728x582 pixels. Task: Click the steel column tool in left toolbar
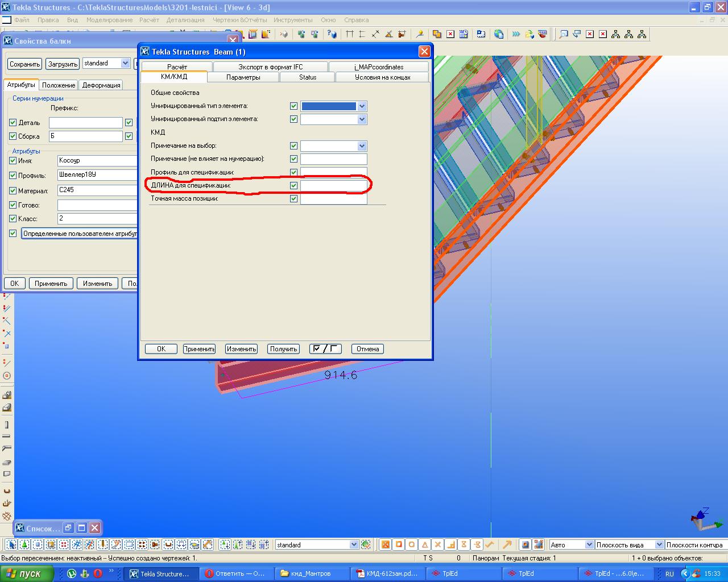pyautogui.click(x=7, y=425)
